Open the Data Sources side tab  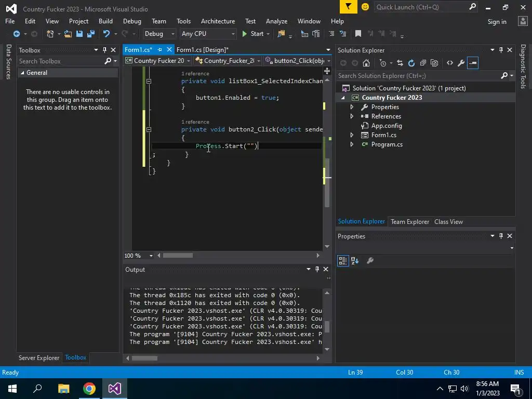pos(9,62)
